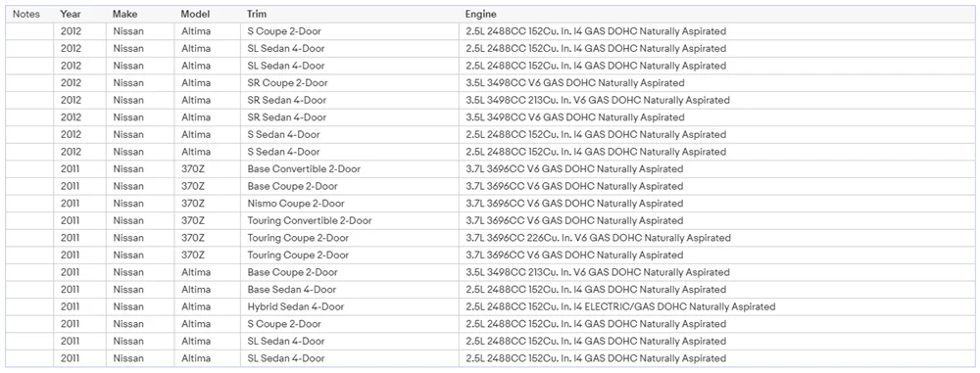Select the SR Coupe 2-Door trim cell
Viewport: 980px width, 373px height.
350,83
